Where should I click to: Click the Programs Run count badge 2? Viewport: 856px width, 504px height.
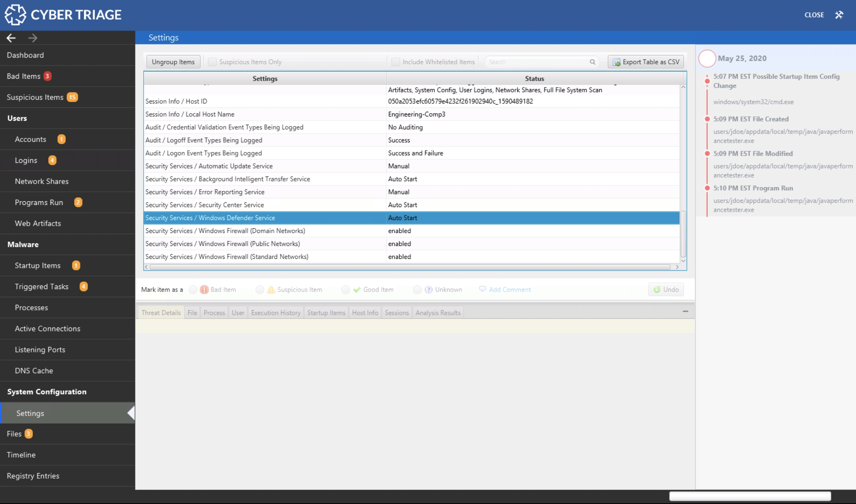(x=78, y=202)
